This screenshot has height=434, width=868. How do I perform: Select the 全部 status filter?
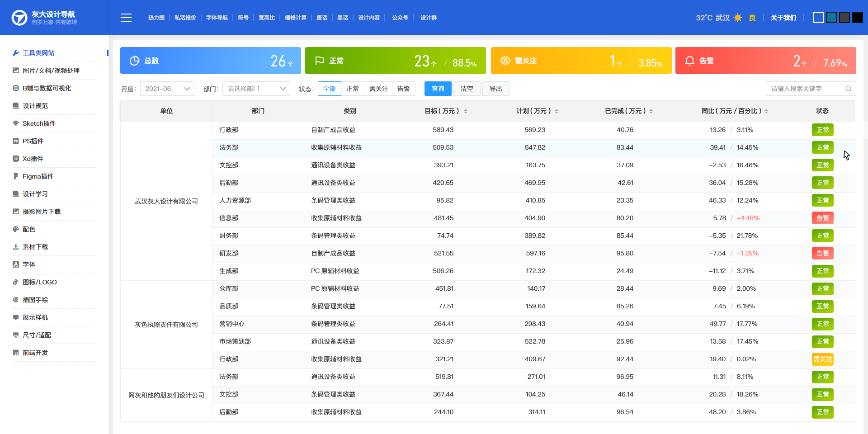[330, 89]
